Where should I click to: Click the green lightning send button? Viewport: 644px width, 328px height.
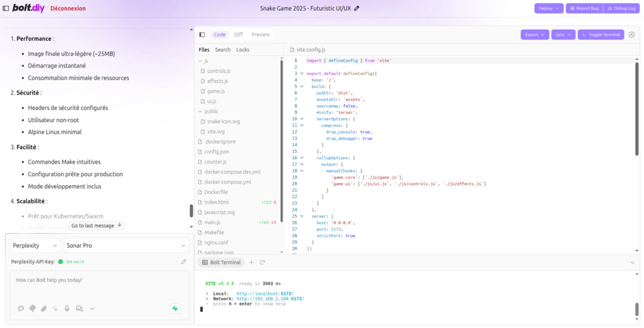point(175,308)
